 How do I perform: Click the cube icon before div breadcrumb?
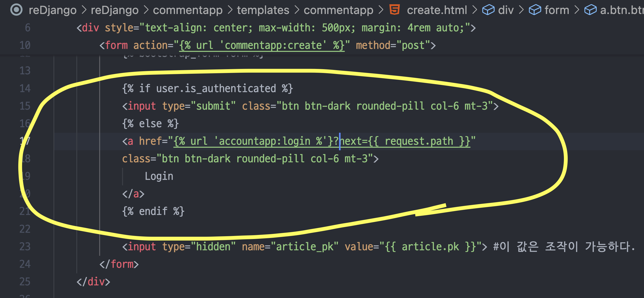click(488, 10)
